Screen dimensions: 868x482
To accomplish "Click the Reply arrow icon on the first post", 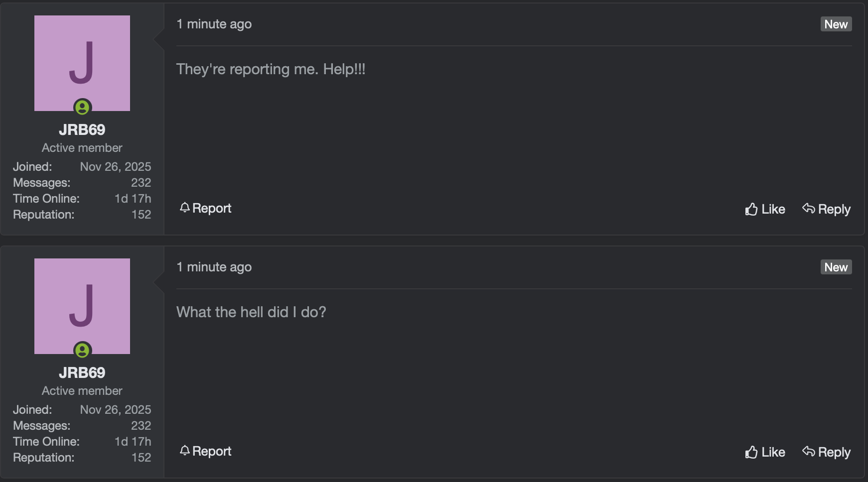I will [808, 209].
